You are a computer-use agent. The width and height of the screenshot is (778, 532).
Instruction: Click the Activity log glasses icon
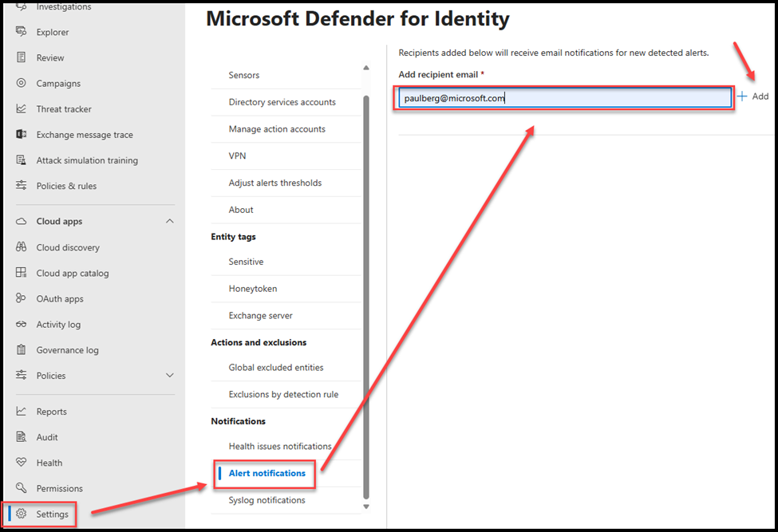[21, 325]
